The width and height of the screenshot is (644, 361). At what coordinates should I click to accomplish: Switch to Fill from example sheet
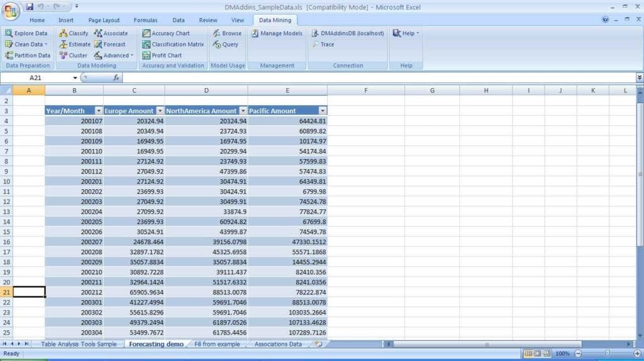pyautogui.click(x=217, y=344)
